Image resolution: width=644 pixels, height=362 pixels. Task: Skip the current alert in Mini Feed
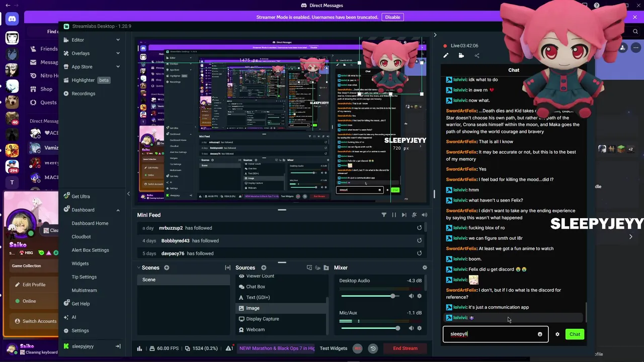404,215
